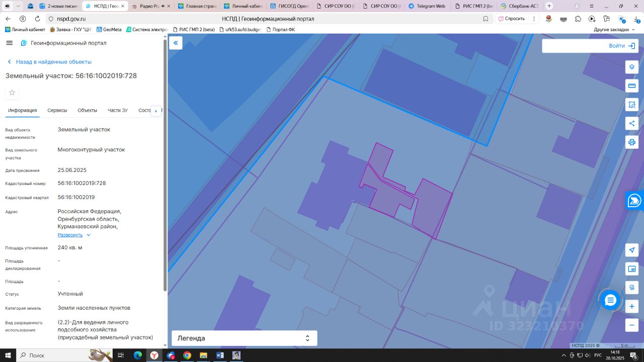644x362 pixels.
Task: Close the НСПД browser tab
Action: pos(124,6)
